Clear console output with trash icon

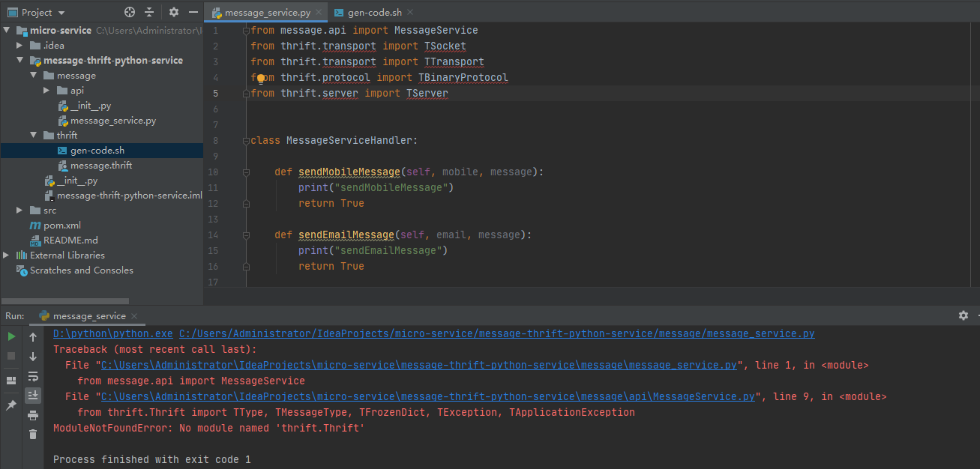33,435
